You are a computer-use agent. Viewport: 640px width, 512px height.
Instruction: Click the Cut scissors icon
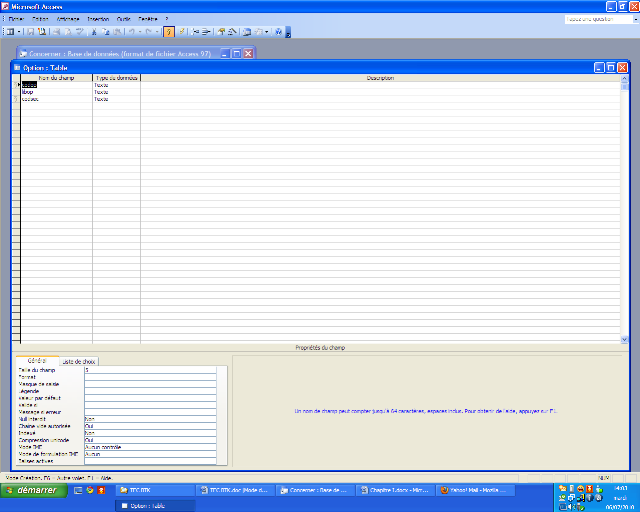pyautogui.click(x=93, y=32)
